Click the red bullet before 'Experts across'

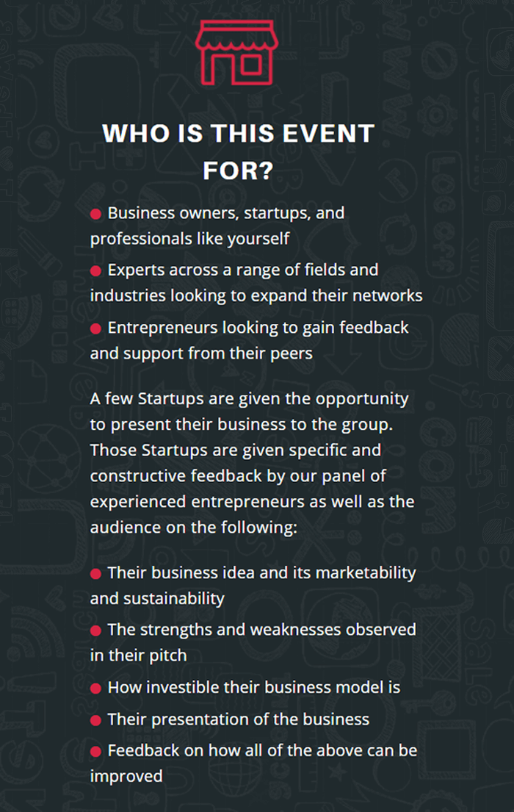pyautogui.click(x=95, y=271)
